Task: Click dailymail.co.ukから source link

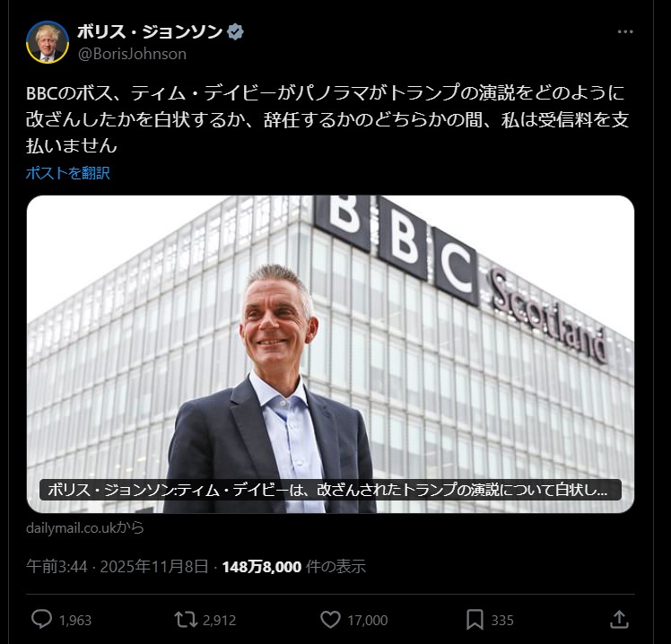Action: 84,527
